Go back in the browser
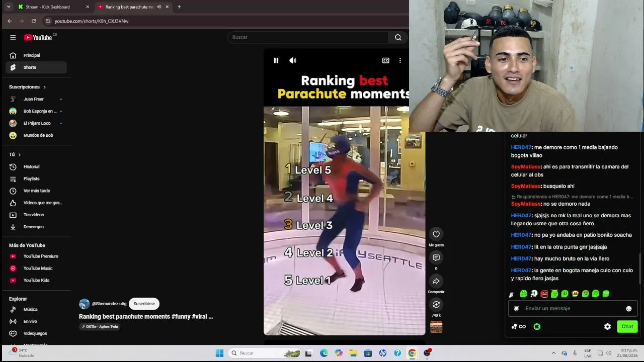Image resolution: width=644 pixels, height=362 pixels. (x=10, y=21)
